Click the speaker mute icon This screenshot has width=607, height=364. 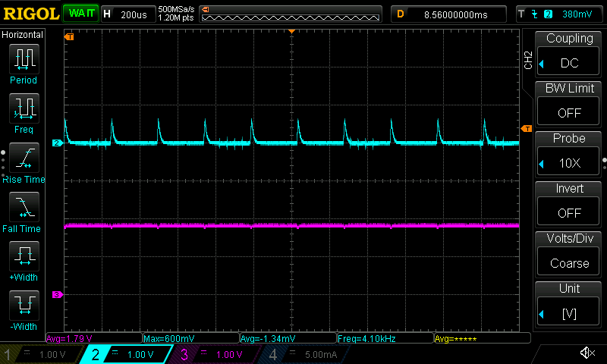587,353
